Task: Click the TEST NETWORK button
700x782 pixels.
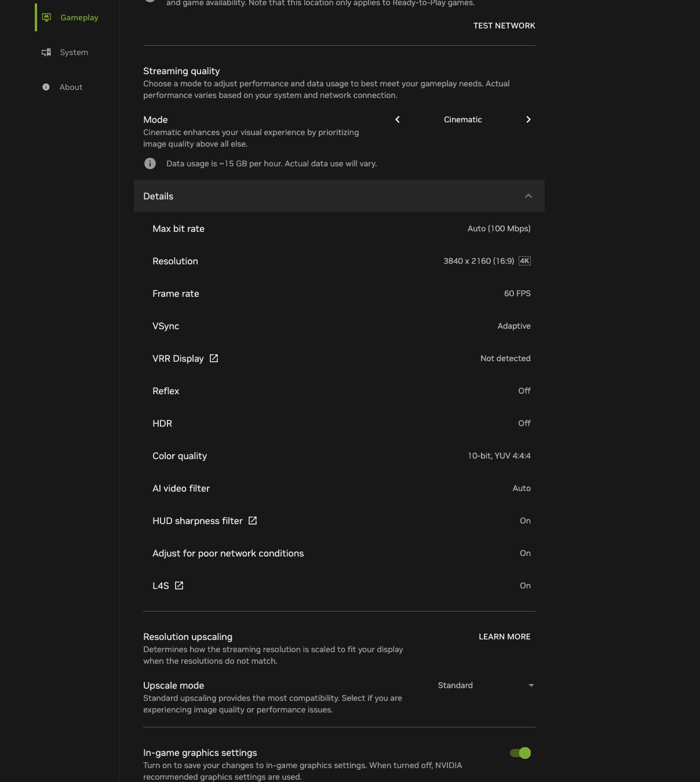Action: pos(504,26)
